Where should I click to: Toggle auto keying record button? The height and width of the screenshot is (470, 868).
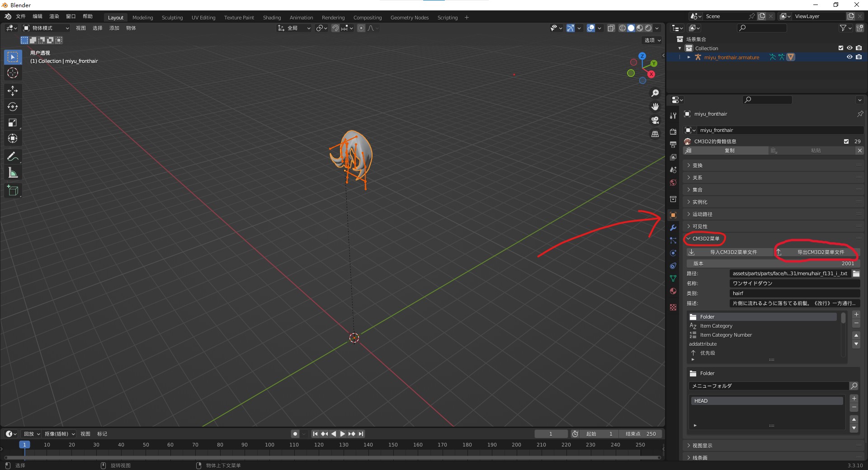(295, 434)
